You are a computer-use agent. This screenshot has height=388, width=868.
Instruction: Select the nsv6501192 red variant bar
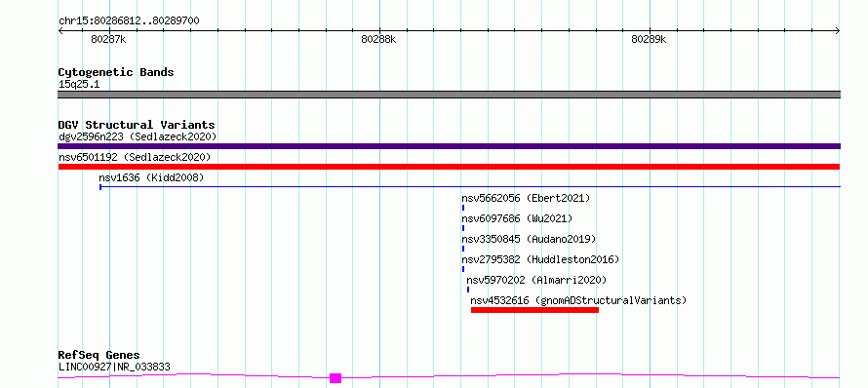449,167
